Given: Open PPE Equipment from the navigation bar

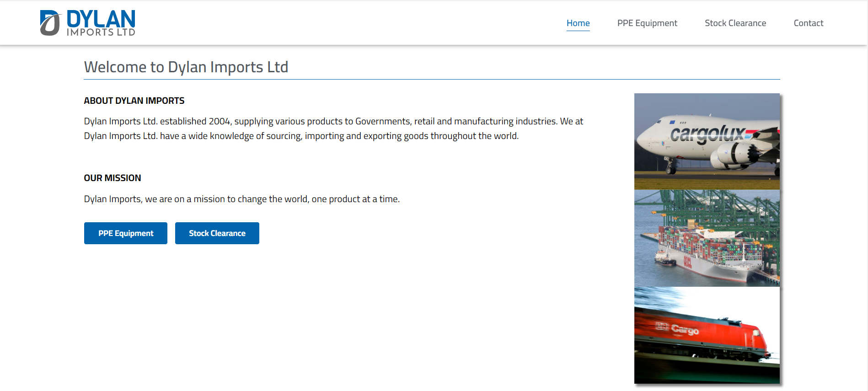Looking at the screenshot, I should pos(647,23).
